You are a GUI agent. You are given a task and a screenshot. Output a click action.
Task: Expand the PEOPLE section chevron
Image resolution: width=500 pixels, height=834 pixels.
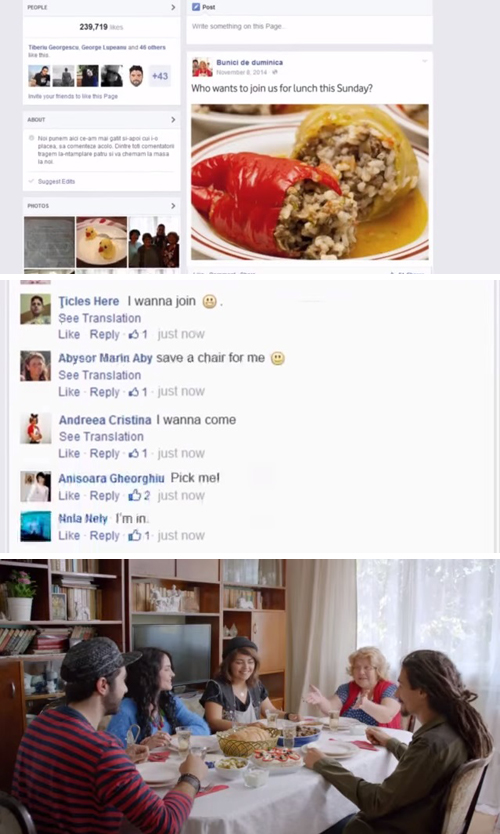point(173,7)
